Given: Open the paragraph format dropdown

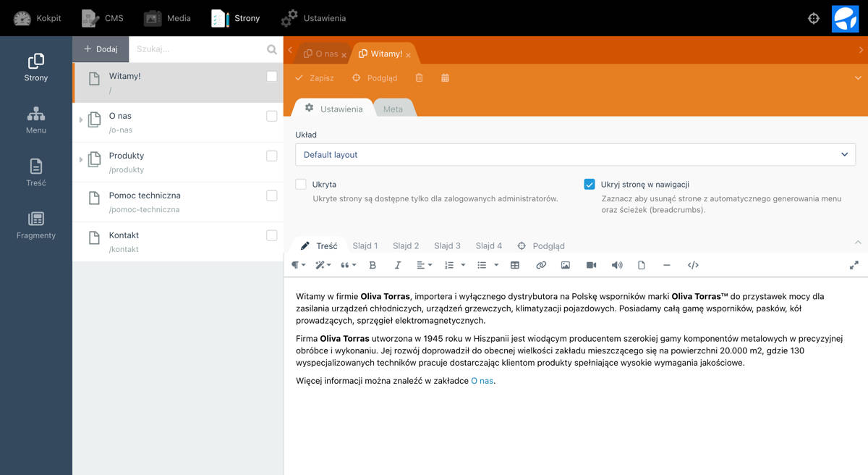Looking at the screenshot, I should point(298,266).
